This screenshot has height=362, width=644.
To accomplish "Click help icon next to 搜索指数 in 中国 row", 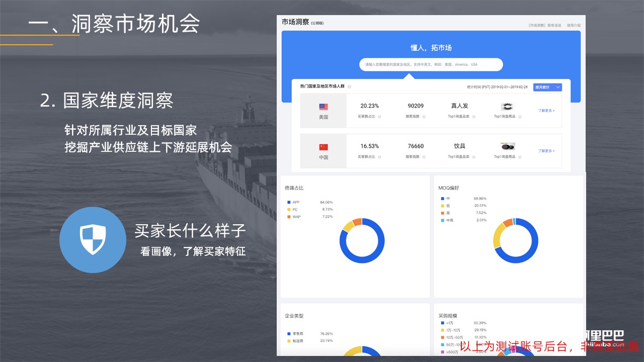I will pos(424,156).
